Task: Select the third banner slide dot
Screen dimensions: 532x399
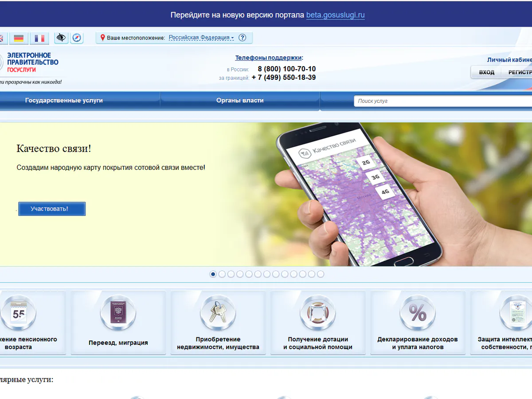Action: pos(231,274)
